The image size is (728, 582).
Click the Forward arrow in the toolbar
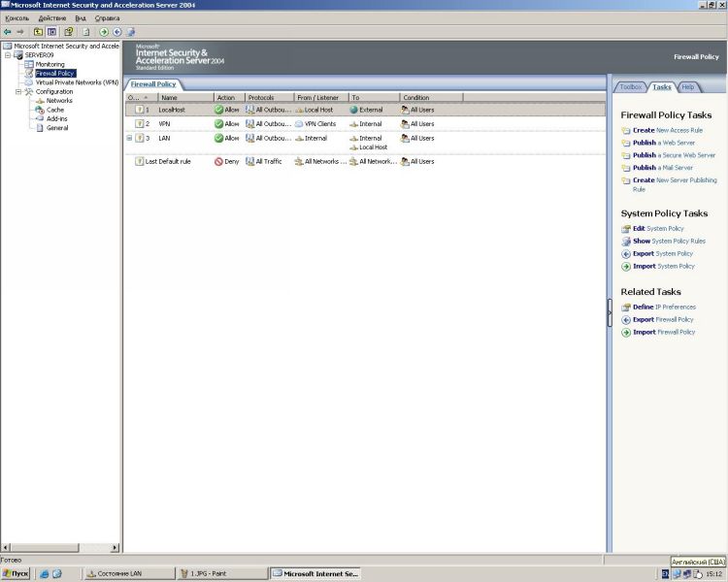(x=20, y=32)
